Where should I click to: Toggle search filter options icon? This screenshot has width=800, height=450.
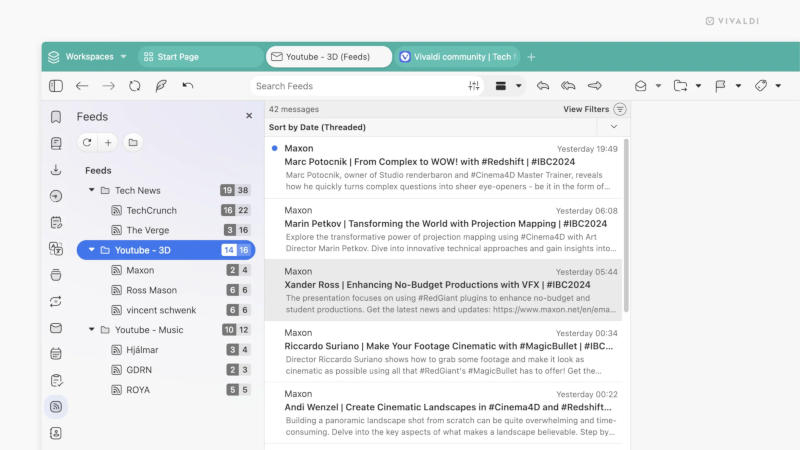(474, 86)
